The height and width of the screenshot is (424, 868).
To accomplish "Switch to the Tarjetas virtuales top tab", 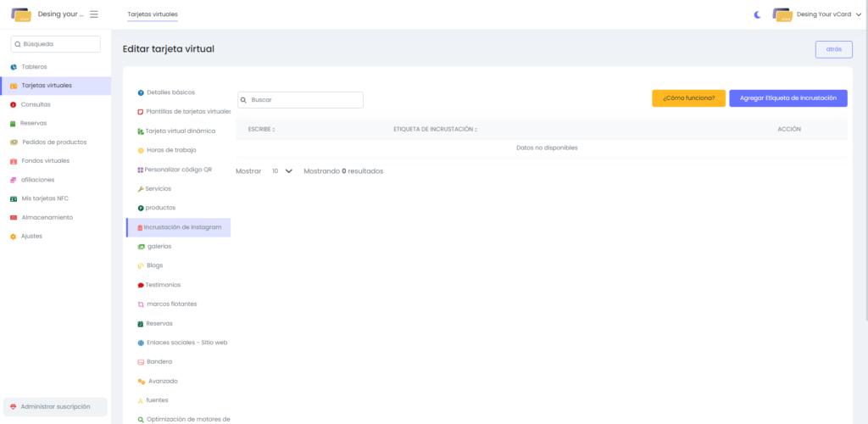I will coord(153,14).
